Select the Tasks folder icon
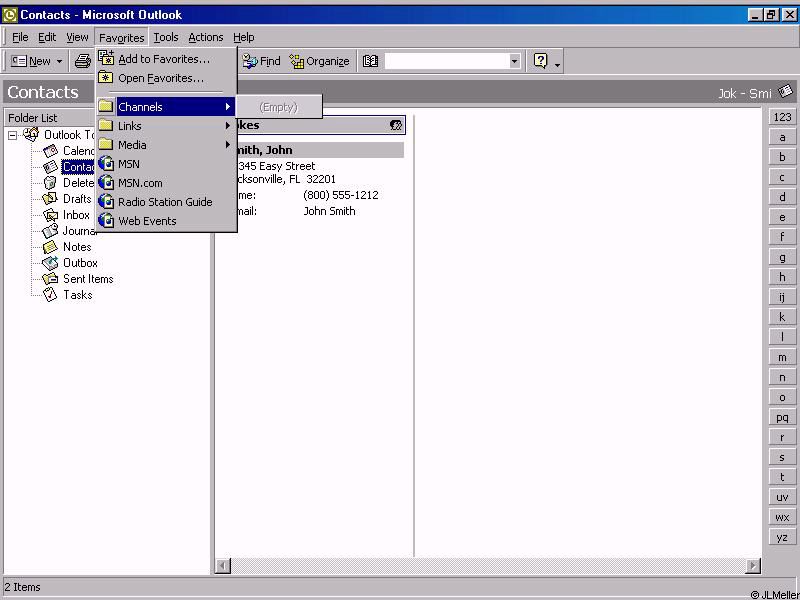Viewport: 800px width, 600px height. [x=50, y=294]
